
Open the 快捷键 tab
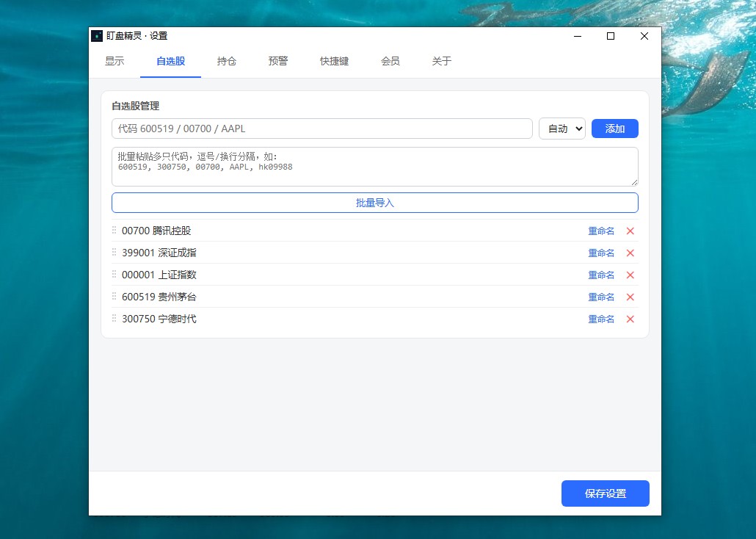(334, 61)
